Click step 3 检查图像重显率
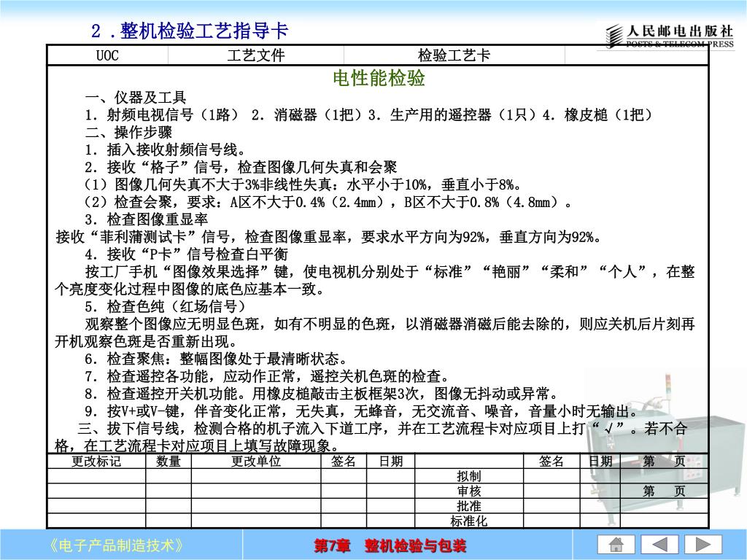Viewport: 747px width, 560px height. point(146,219)
